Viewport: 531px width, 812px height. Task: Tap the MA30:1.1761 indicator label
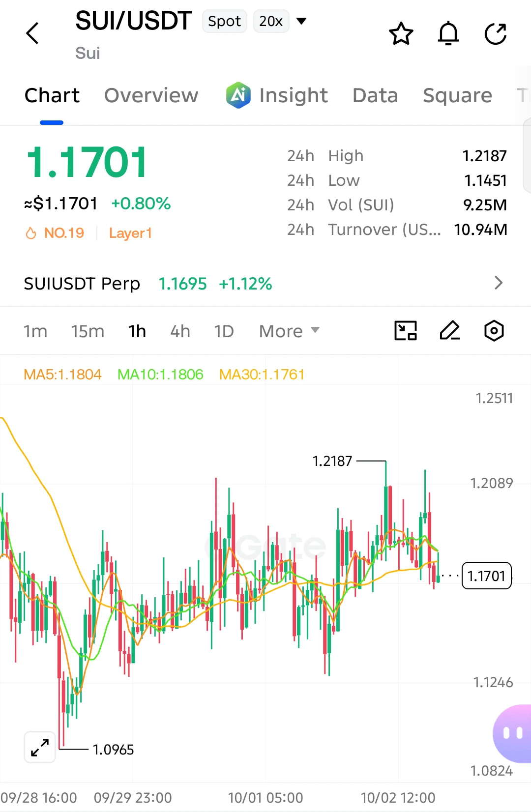coord(262,375)
